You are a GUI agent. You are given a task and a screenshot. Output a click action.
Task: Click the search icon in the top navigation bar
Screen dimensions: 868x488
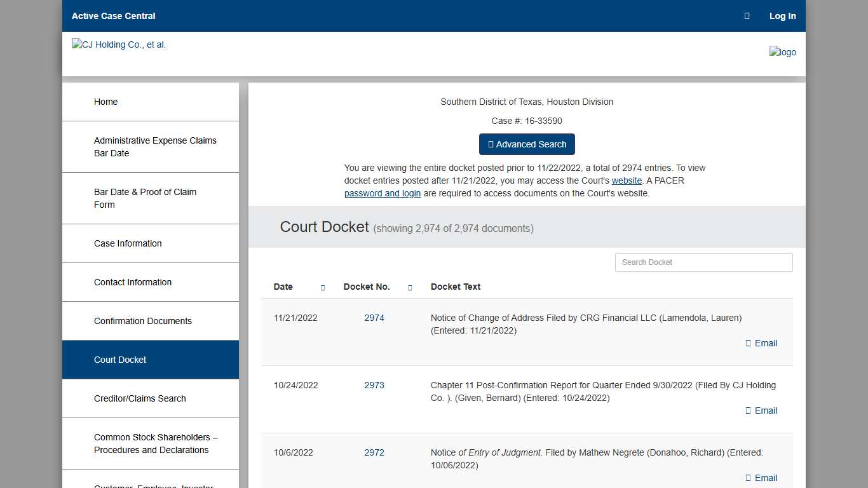tap(747, 16)
